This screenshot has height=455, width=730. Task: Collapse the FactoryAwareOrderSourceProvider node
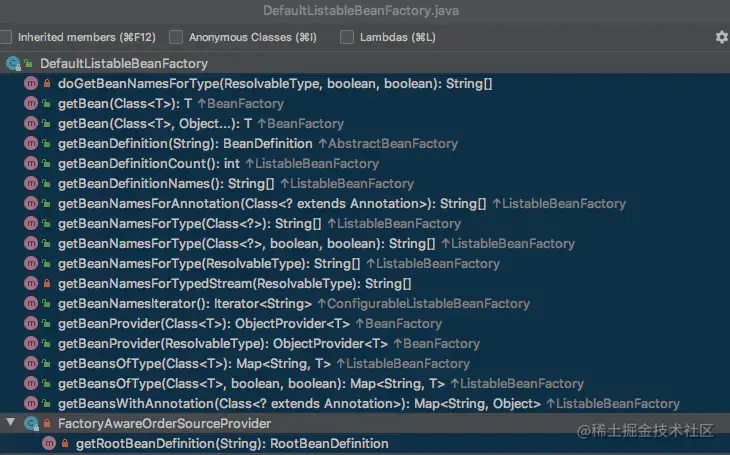click(10, 423)
